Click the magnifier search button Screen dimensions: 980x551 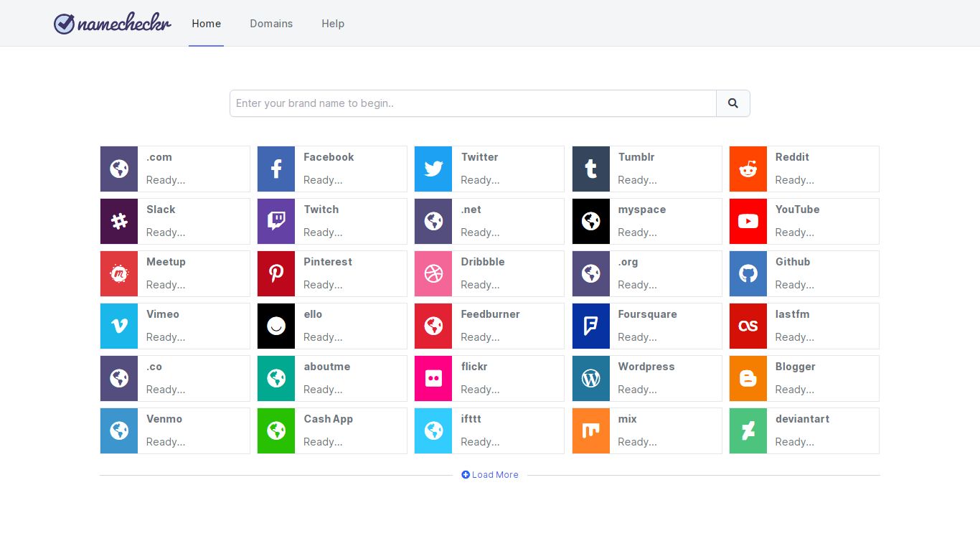tap(733, 103)
